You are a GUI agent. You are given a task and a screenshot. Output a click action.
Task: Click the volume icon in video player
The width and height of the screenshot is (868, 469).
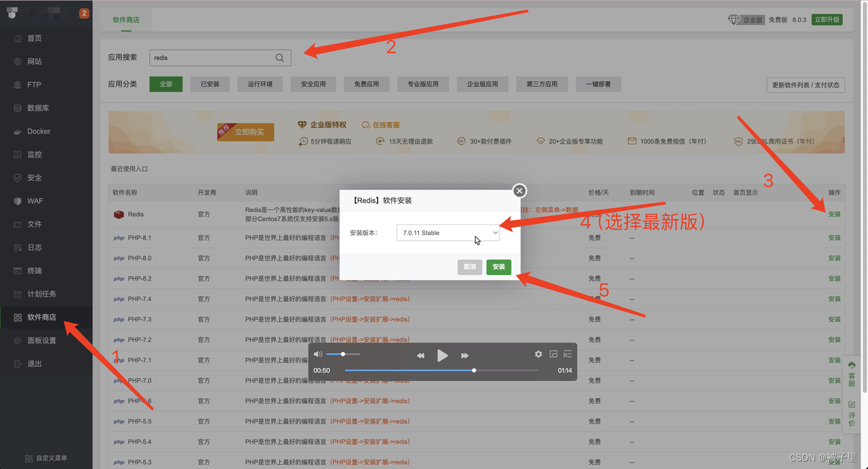point(318,354)
